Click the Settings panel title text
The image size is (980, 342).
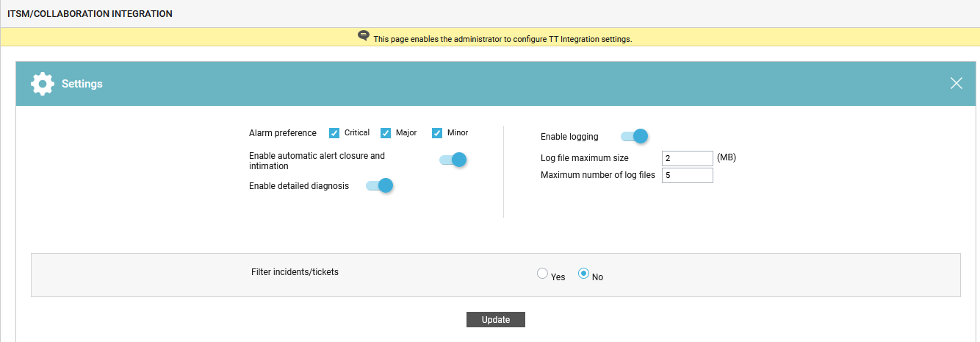82,84
